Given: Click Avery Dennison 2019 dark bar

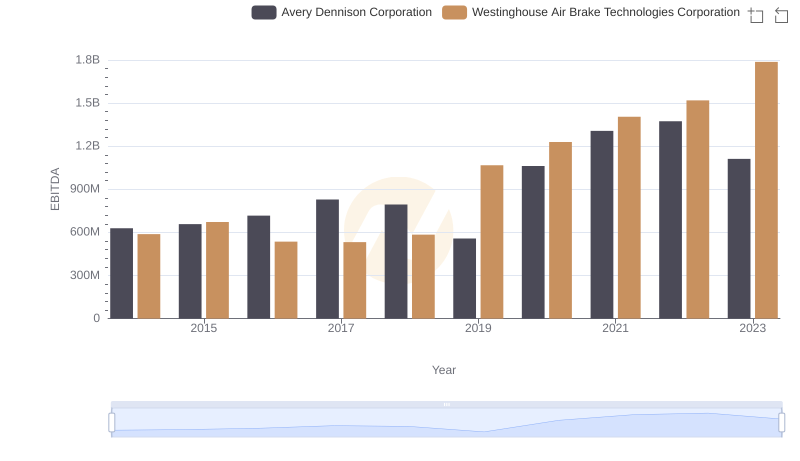Looking at the screenshot, I should [x=464, y=278].
